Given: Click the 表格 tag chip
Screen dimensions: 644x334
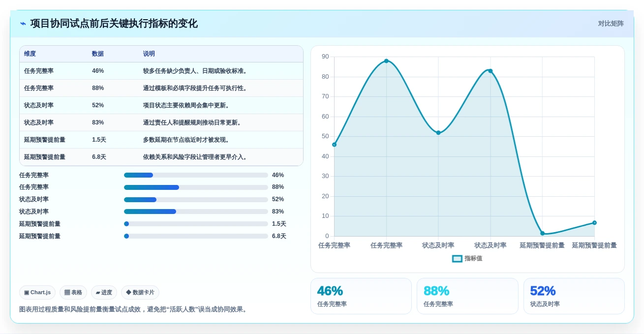Looking at the screenshot, I should click(73, 292).
